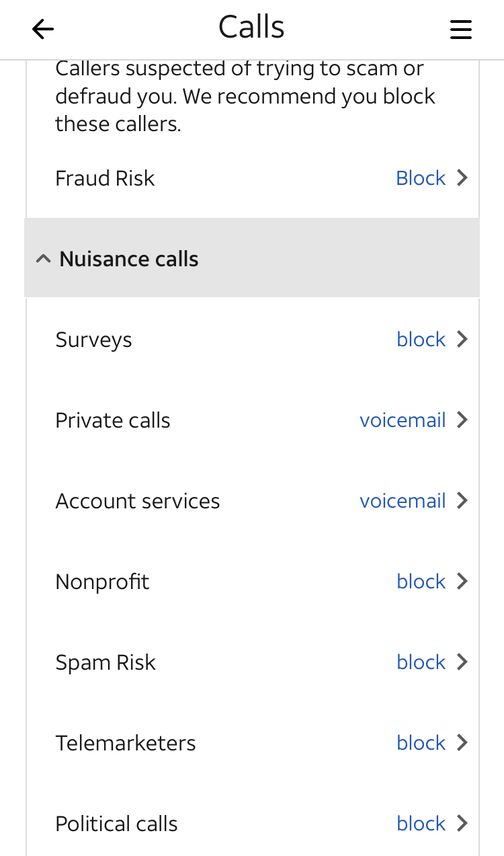Click the chevron next to Fraud Risk
The width and height of the screenshot is (504, 856).
(462, 178)
